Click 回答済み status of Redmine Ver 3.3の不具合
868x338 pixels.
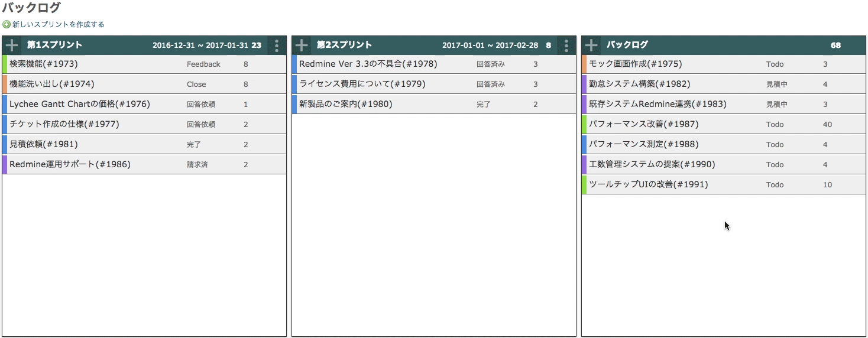coord(491,64)
